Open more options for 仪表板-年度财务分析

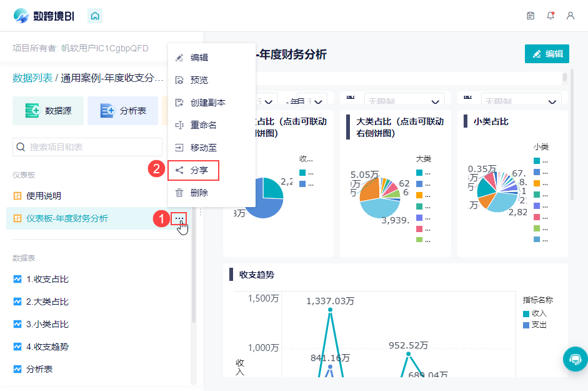click(x=179, y=218)
